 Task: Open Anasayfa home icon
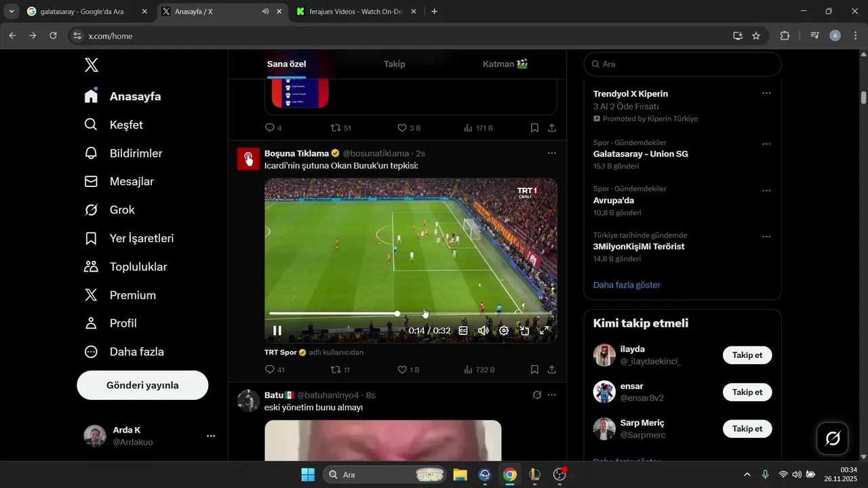(92, 96)
